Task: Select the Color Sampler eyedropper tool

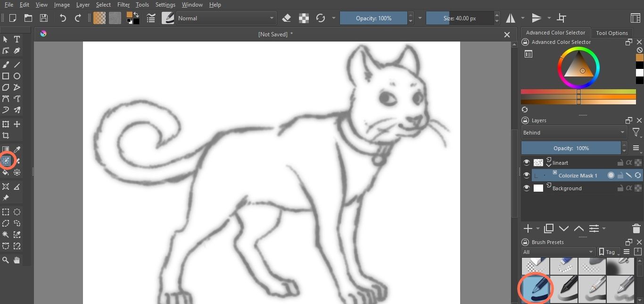Action: pos(17,150)
